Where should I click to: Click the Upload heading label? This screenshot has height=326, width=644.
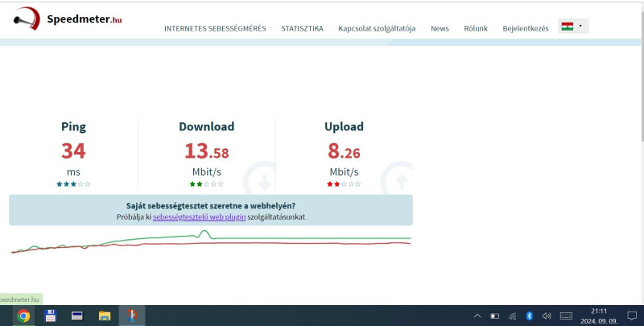click(344, 126)
